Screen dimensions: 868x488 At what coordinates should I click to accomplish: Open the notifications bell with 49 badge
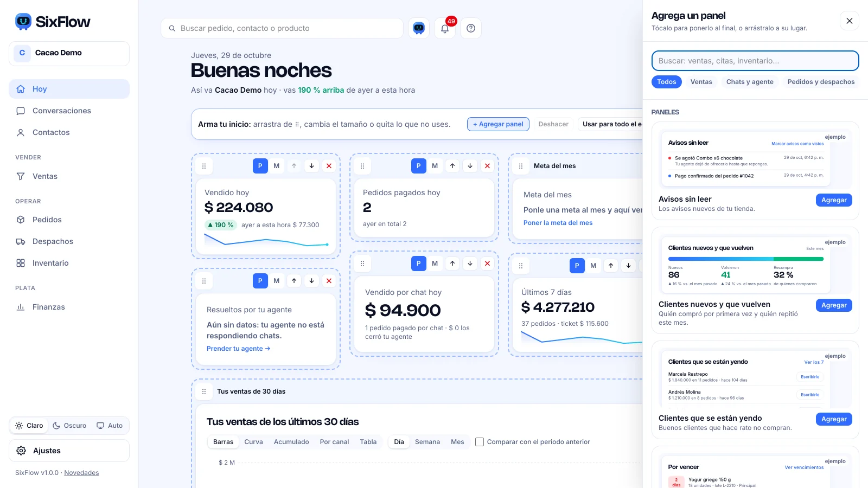pyautogui.click(x=445, y=28)
